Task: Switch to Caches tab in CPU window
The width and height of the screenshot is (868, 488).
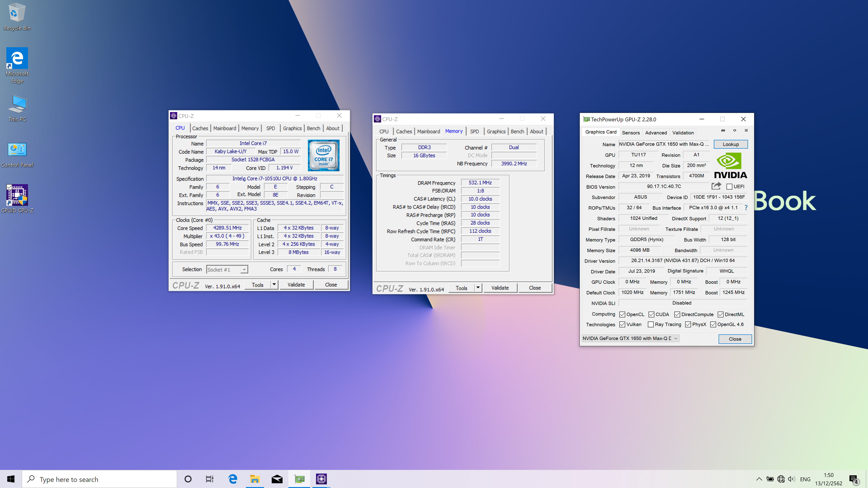Action: 200,128
